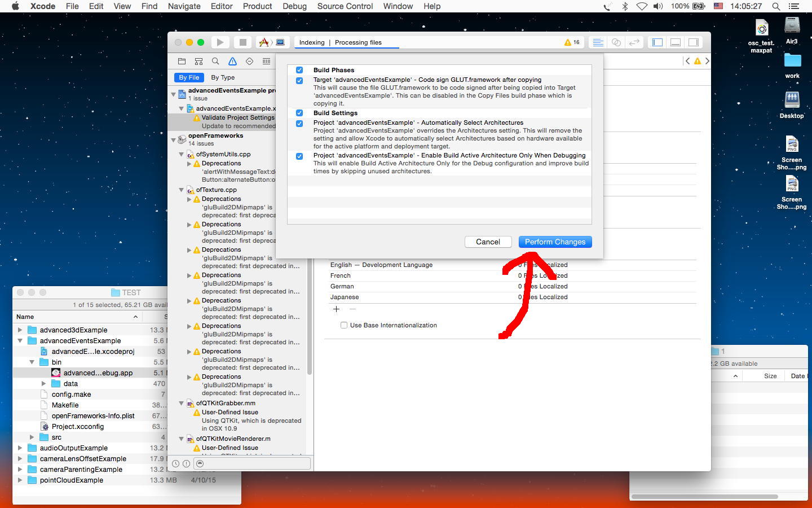Open the Product menu
This screenshot has height=508, width=812.
[x=257, y=6]
